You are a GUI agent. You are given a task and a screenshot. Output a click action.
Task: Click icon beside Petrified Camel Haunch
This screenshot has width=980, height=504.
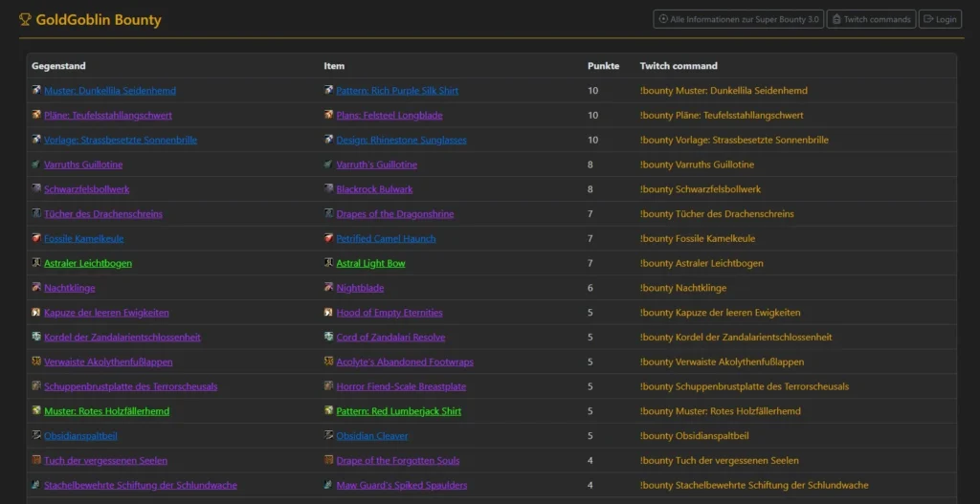[x=329, y=238]
